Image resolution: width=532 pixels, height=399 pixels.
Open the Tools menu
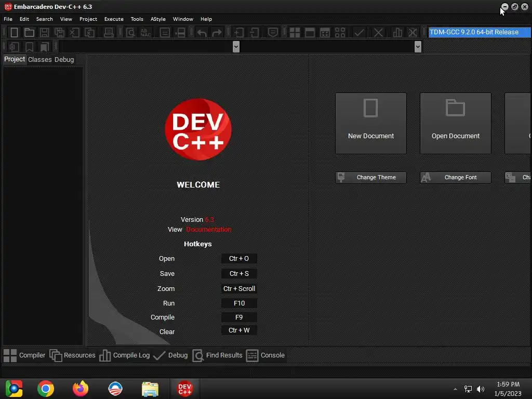tap(137, 19)
